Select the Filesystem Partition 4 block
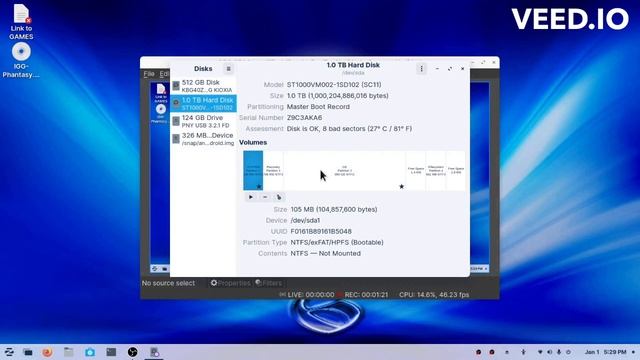Image resolution: width=640 pixels, height=360 pixels. pyautogui.click(x=436, y=171)
